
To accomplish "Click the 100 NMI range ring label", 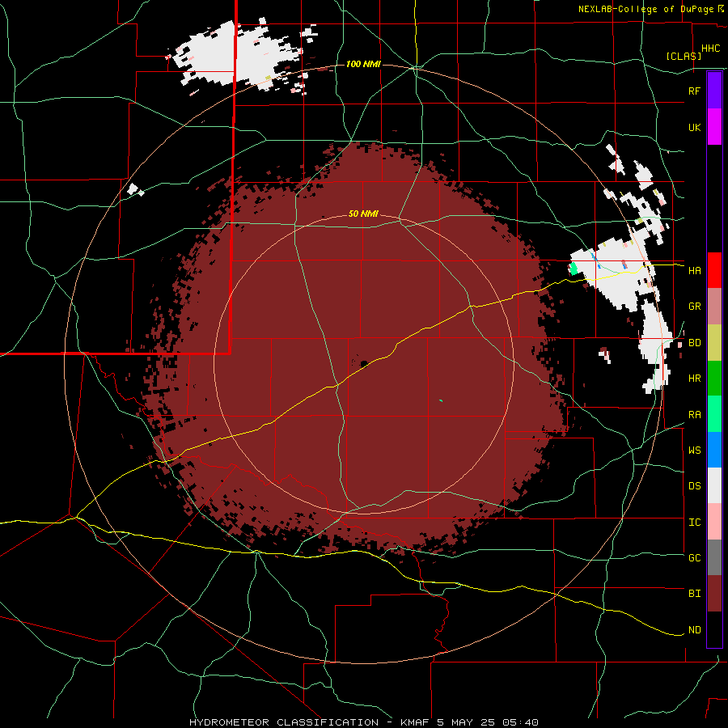I will point(363,64).
